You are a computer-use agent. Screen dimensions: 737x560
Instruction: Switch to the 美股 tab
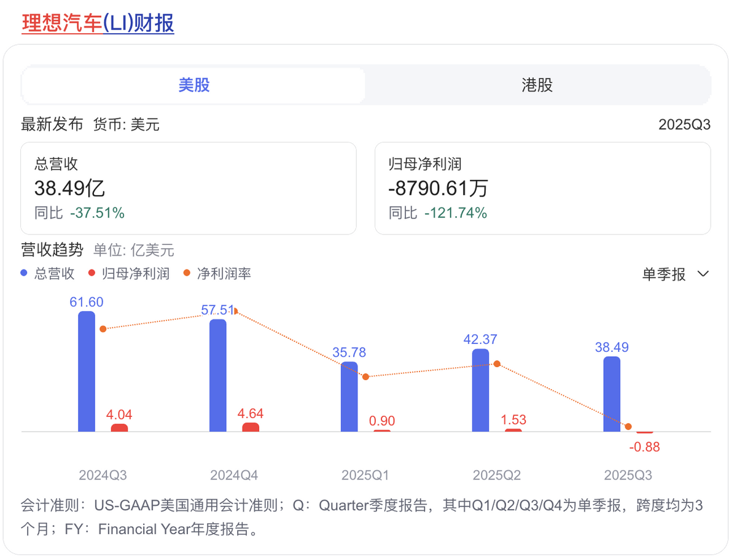194,85
